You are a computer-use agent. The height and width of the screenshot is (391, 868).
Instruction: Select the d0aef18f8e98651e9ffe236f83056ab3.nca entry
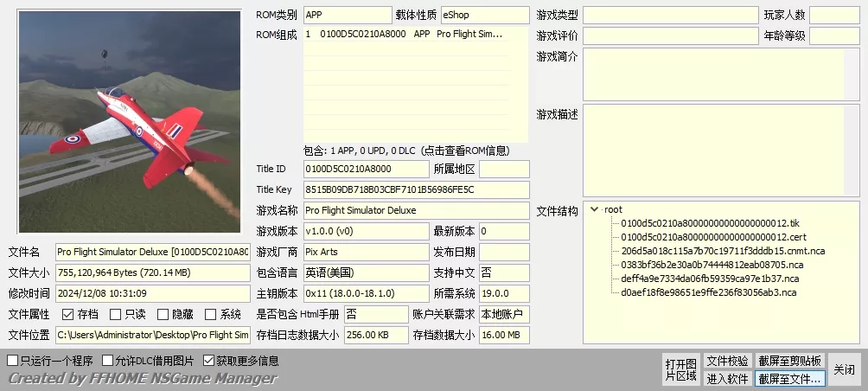point(708,292)
